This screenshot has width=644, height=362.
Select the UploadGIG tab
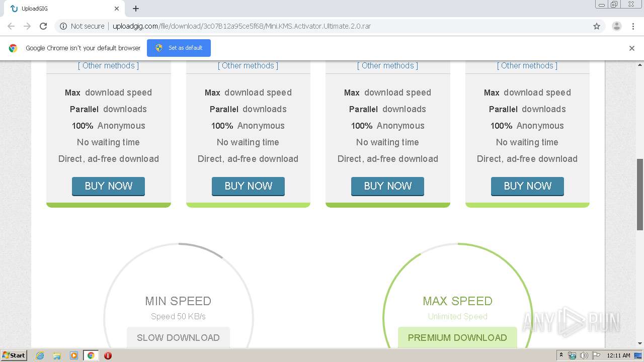coord(64,9)
